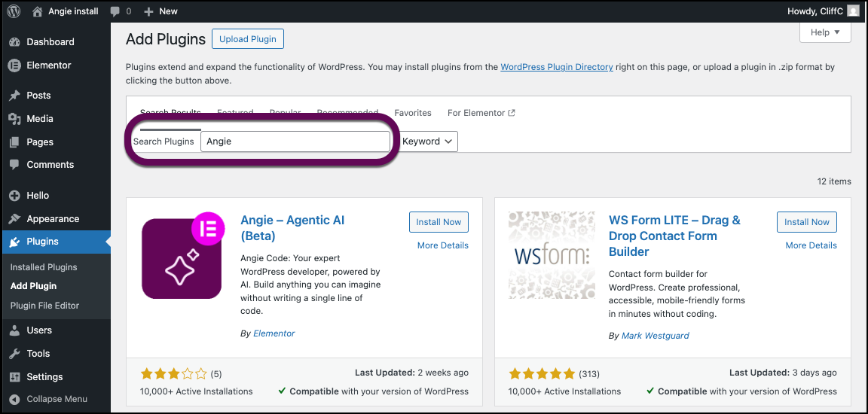The height and width of the screenshot is (414, 868).
Task: Open the Appearance menu
Action: [x=53, y=219]
